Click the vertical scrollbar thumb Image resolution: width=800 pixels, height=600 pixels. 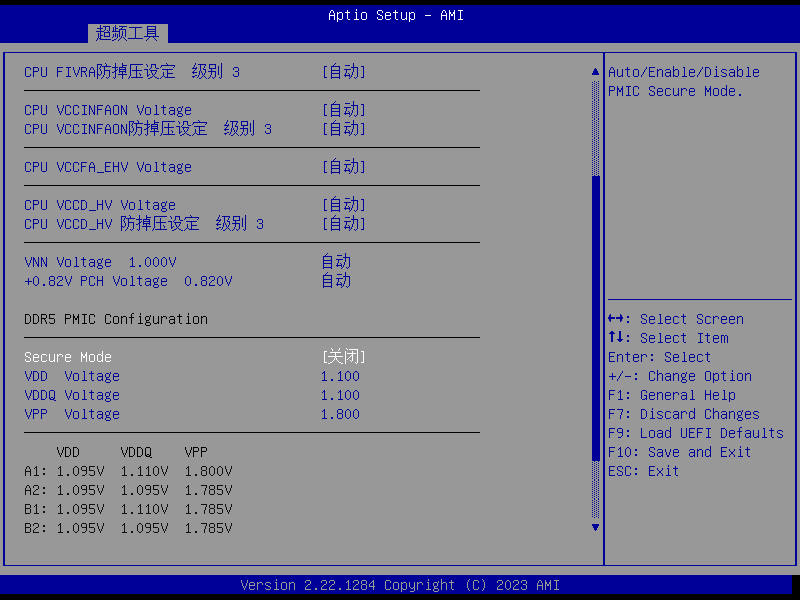tap(596, 345)
